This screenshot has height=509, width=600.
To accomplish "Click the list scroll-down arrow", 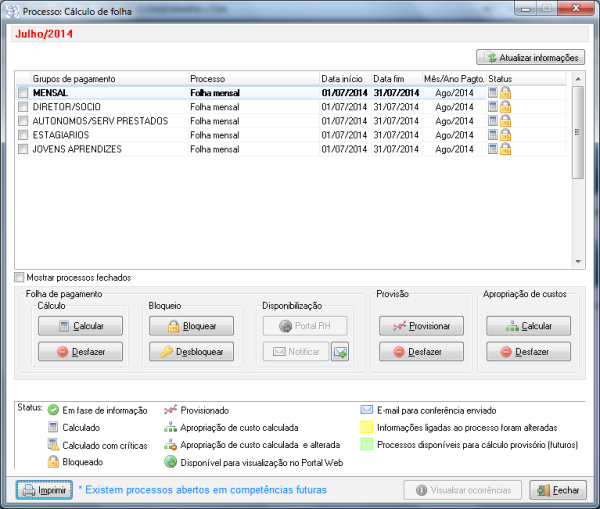I will [577, 262].
